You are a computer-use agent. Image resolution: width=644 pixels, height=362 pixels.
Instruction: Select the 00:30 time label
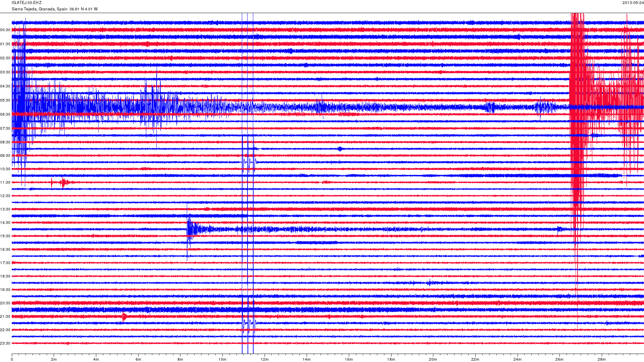pos(5,30)
